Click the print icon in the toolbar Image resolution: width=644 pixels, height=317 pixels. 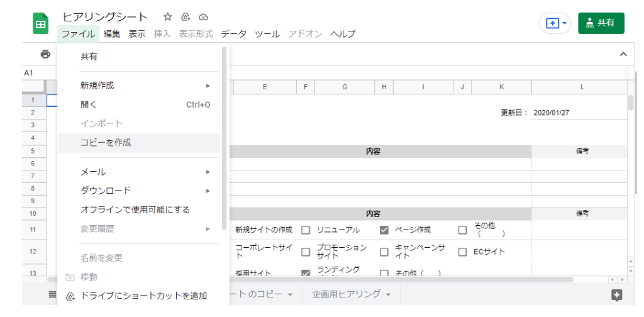[45, 54]
